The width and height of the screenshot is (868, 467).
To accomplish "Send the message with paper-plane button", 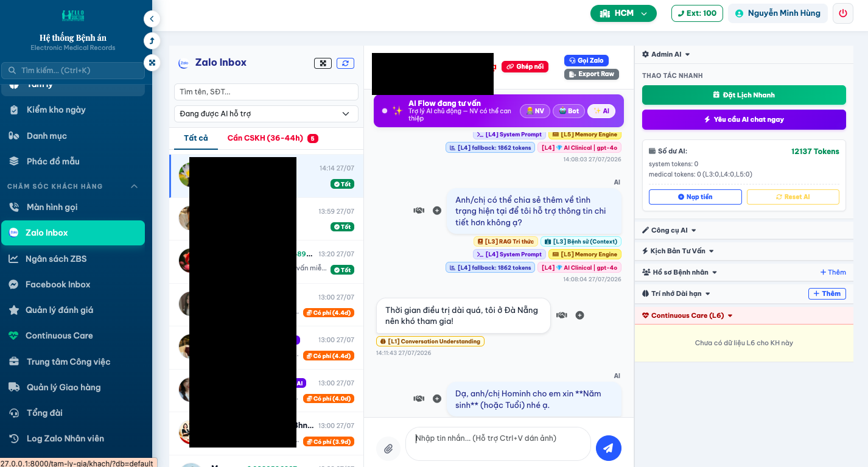I will click(608, 448).
